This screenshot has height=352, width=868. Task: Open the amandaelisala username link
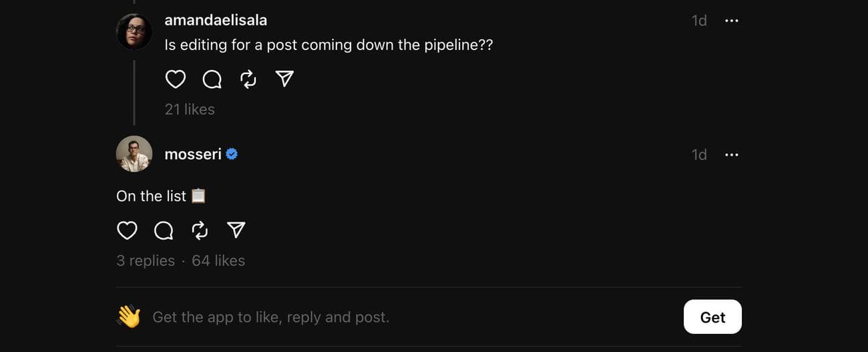pyautogui.click(x=216, y=20)
